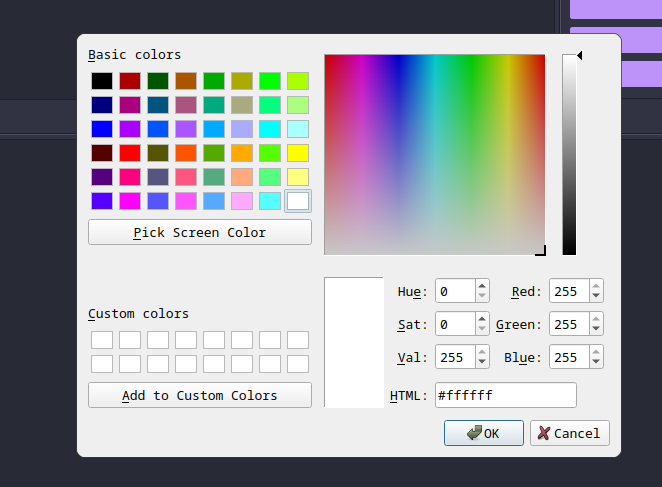This screenshot has width=662, height=487.
Task: Select the magenta basic color swatch
Action: click(x=130, y=201)
